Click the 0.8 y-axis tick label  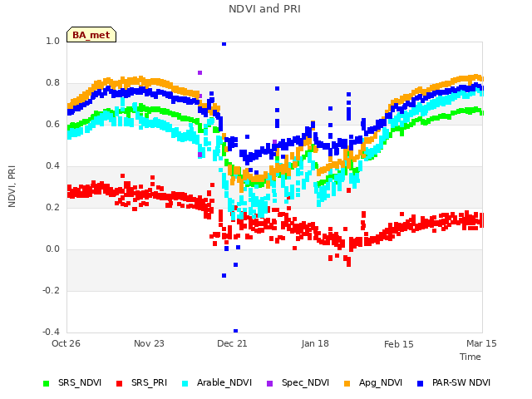pyautogui.click(x=52, y=83)
